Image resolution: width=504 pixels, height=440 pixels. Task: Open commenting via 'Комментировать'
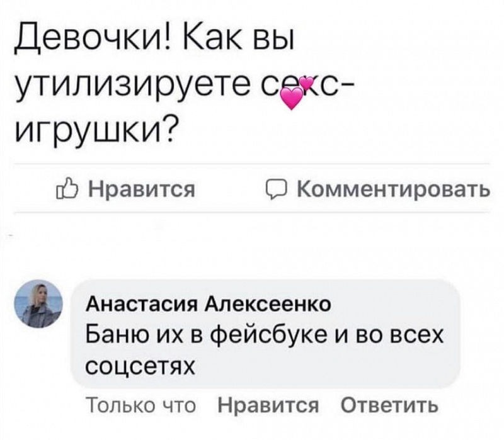pos(393,189)
